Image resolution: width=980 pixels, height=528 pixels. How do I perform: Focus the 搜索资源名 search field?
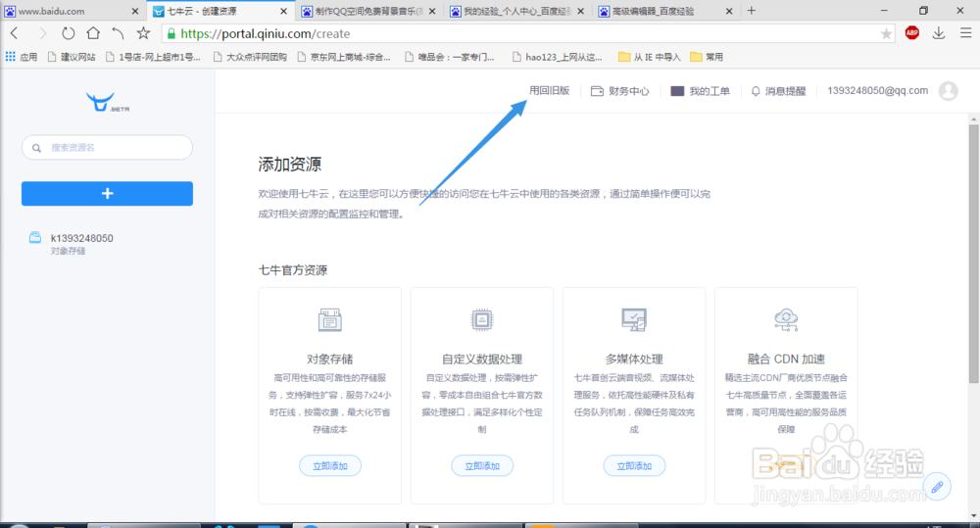[107, 148]
